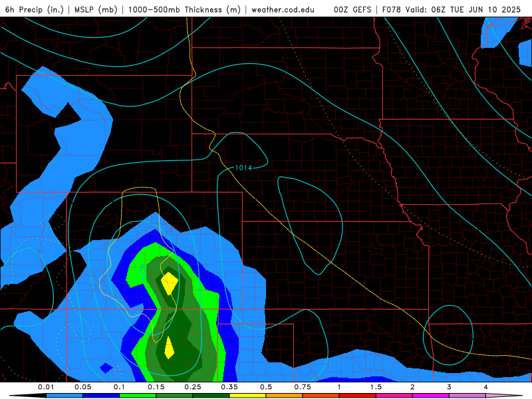Click the legend value 1

339,387
